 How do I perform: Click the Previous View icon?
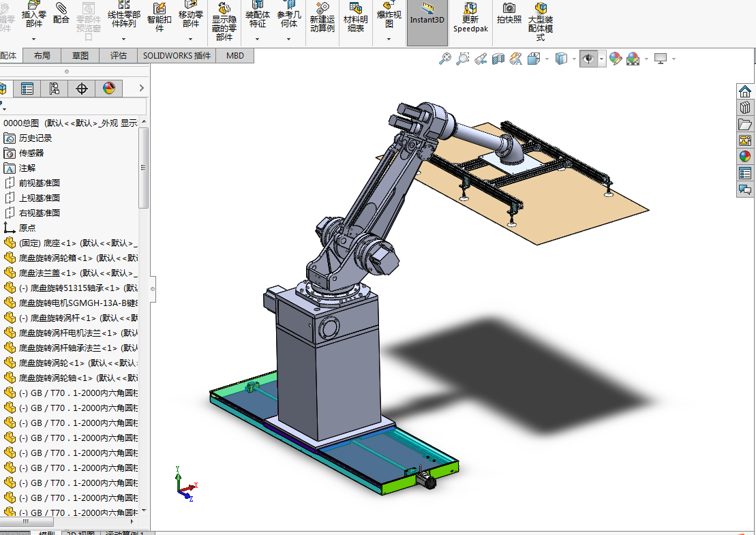tap(480, 59)
